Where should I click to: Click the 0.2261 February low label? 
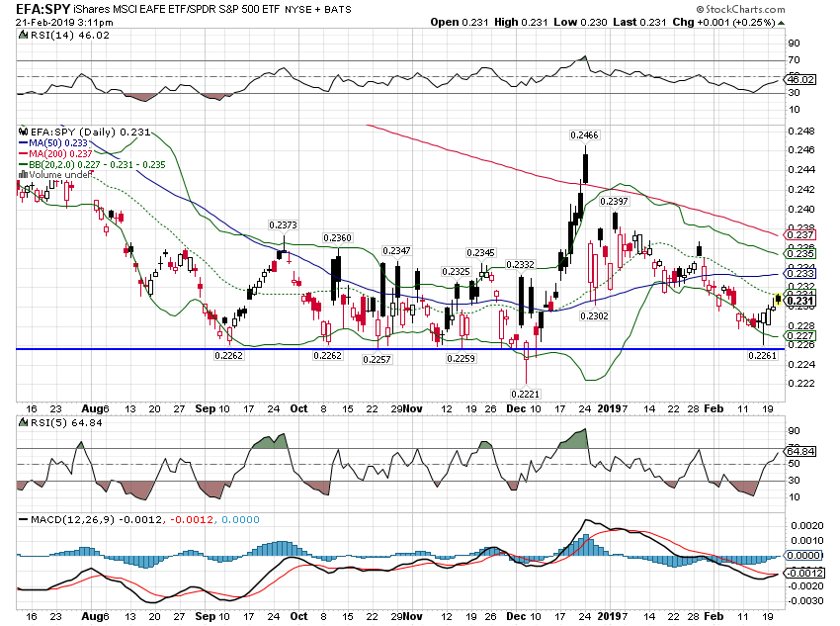(762, 355)
